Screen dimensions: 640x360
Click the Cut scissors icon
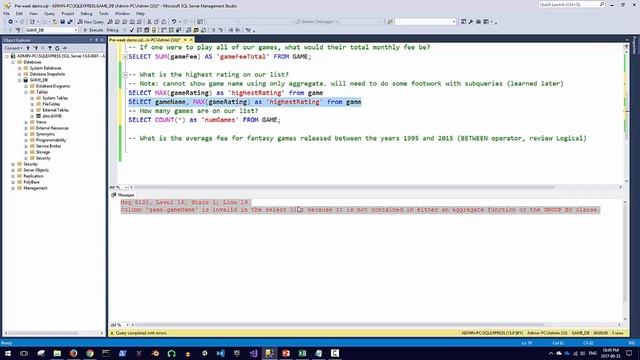click(149, 22)
